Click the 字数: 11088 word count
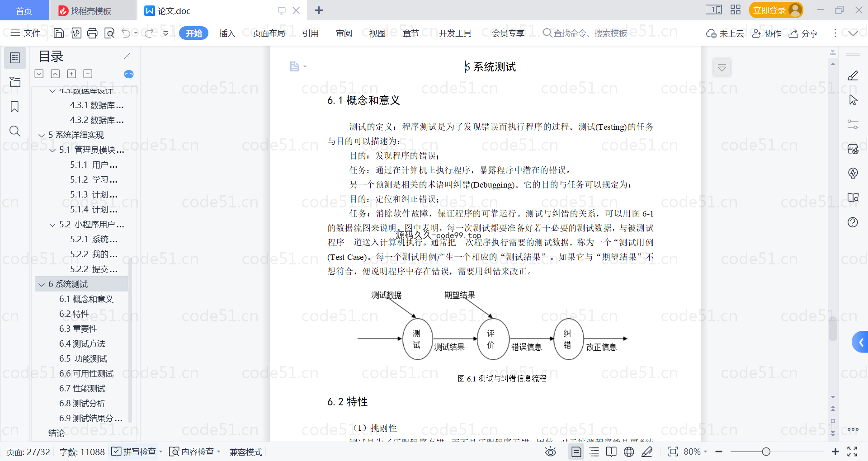Image resolution: width=868 pixels, height=461 pixels. (x=82, y=452)
